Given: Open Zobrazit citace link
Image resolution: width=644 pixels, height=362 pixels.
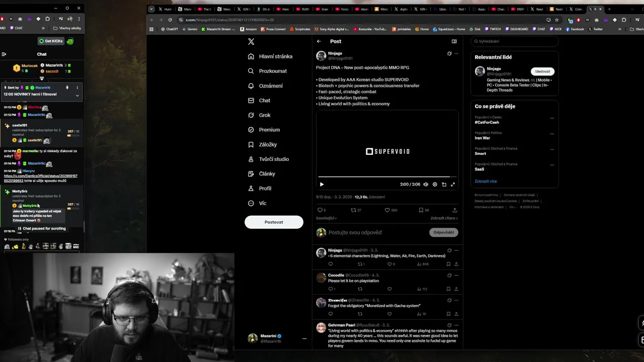Looking at the screenshot, I should click(x=444, y=218).
